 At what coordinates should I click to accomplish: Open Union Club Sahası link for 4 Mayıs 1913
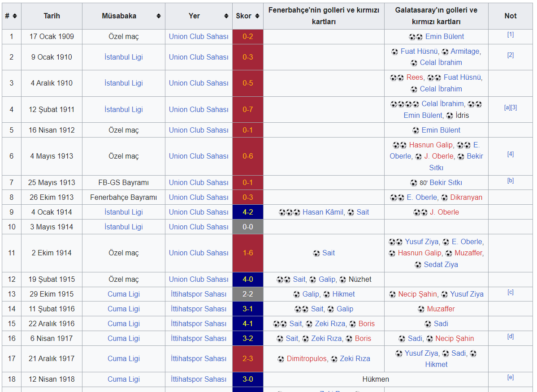pos(199,156)
